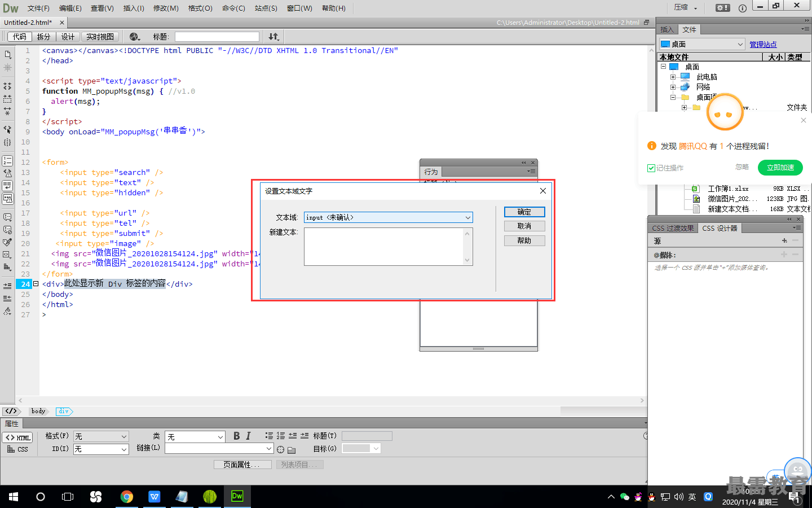Click the 管理站点 link
The image size is (812, 508).
763,44
